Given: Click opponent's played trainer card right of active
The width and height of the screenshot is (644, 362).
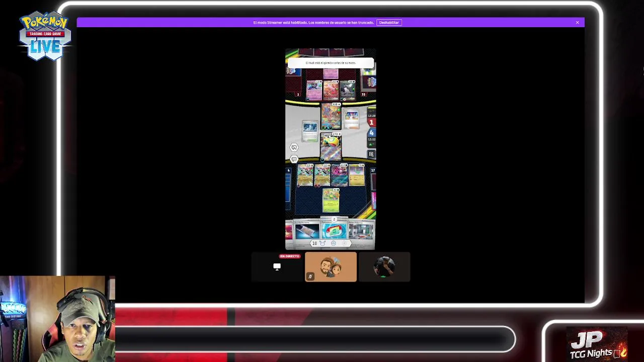Looking at the screenshot, I should tap(351, 120).
